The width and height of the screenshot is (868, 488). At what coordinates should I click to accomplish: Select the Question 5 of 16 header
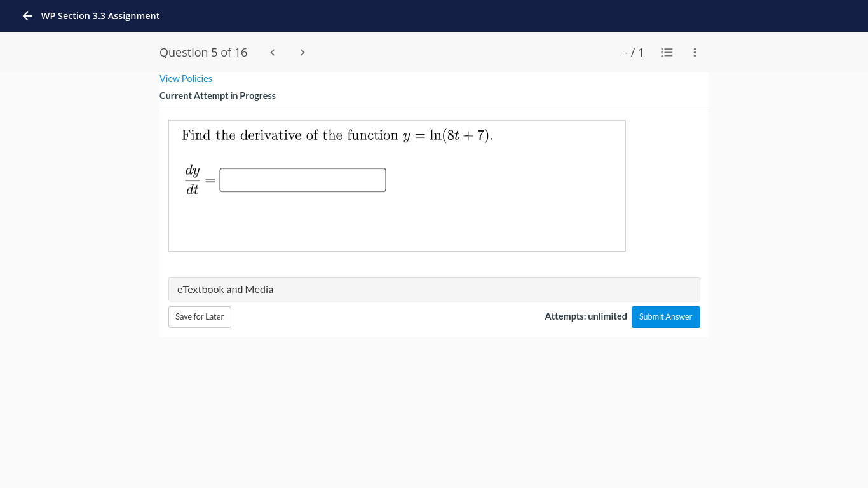coord(203,52)
